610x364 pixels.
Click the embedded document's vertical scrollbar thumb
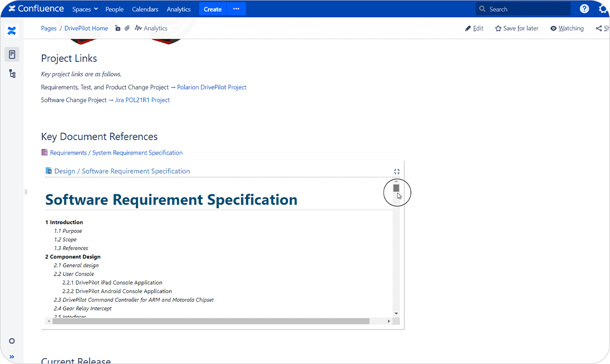[396, 187]
